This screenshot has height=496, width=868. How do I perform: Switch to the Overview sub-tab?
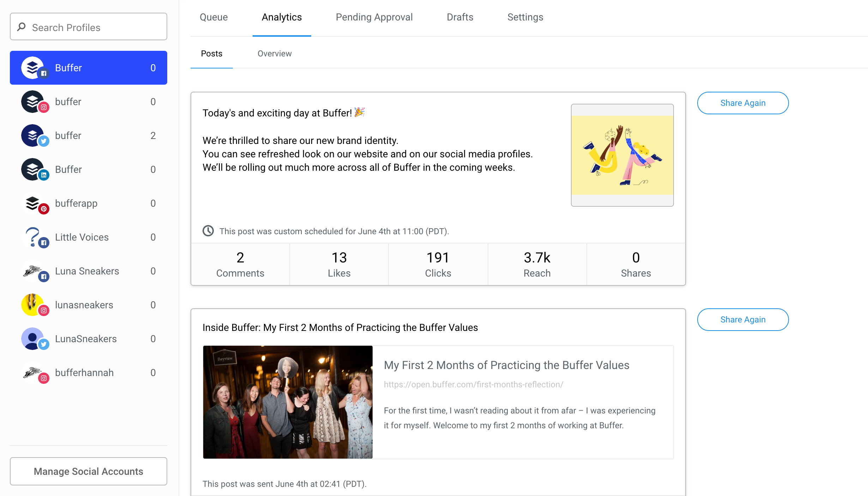274,54
